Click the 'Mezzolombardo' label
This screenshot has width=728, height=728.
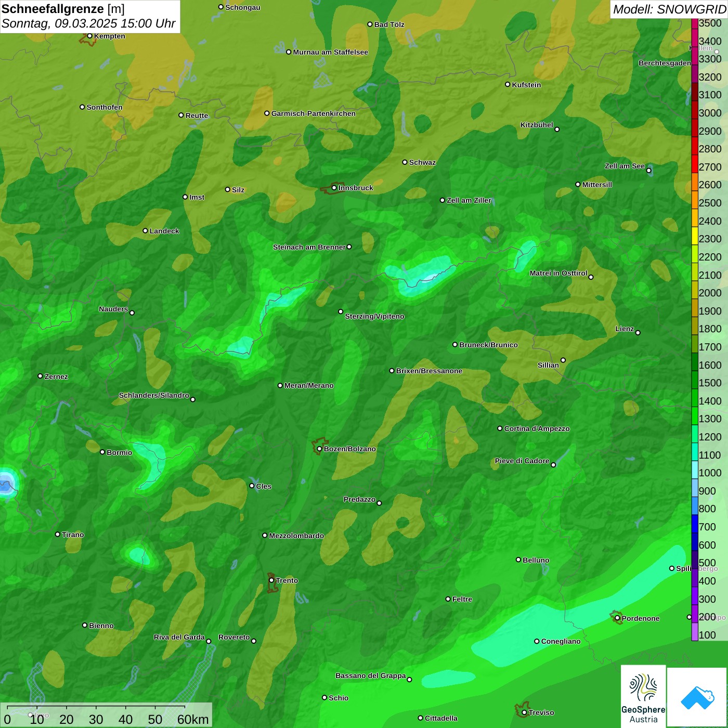(x=296, y=536)
